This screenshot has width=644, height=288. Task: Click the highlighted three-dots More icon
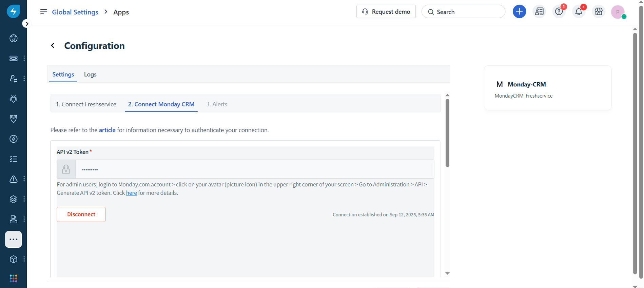click(x=14, y=240)
